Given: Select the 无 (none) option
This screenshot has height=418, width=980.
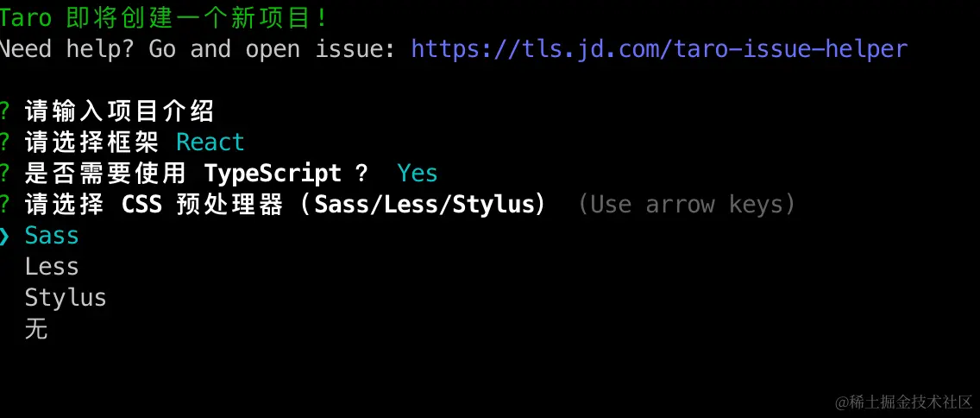Looking at the screenshot, I should 36,329.
